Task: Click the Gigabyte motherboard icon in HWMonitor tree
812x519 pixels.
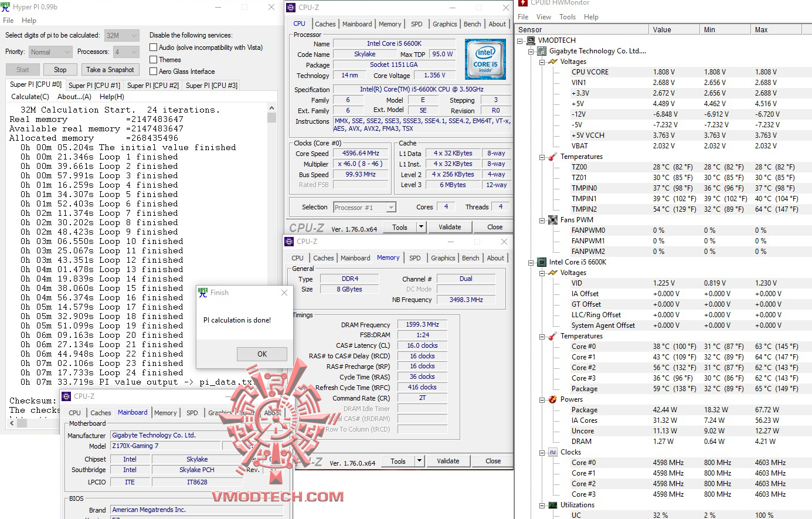Action: 542,51
